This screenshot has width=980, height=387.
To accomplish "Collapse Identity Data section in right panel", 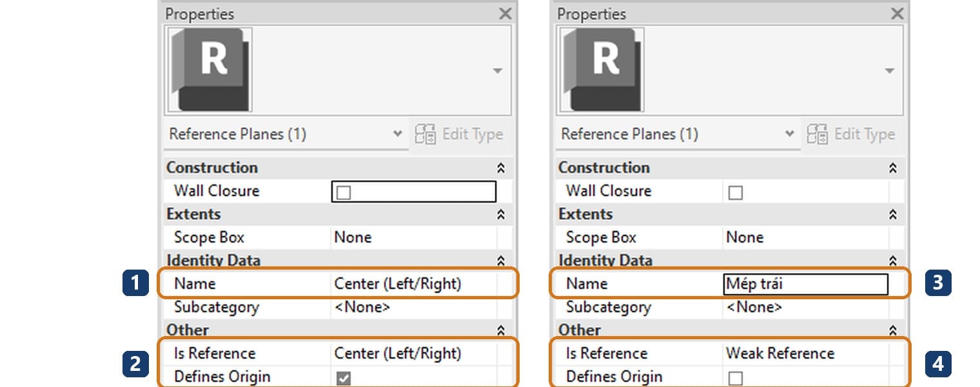I will click(x=893, y=261).
